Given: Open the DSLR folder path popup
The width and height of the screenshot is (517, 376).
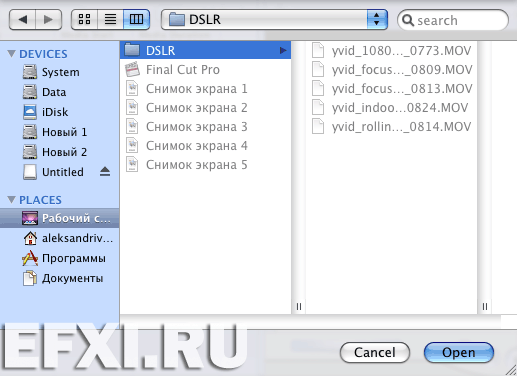Looking at the screenshot, I should pyautogui.click(x=274, y=19).
